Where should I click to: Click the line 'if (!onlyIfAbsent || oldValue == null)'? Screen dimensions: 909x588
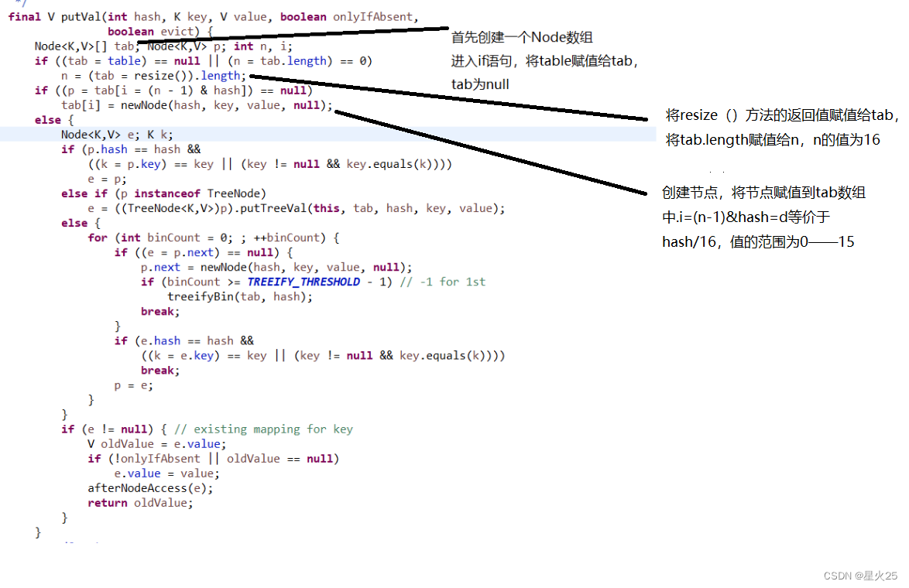214,459
